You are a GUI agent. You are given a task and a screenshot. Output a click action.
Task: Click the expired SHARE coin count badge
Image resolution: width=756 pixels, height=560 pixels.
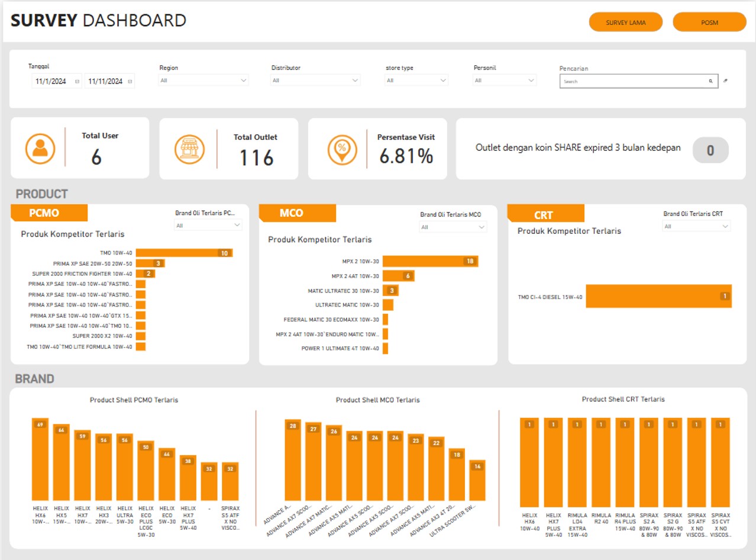[710, 150]
